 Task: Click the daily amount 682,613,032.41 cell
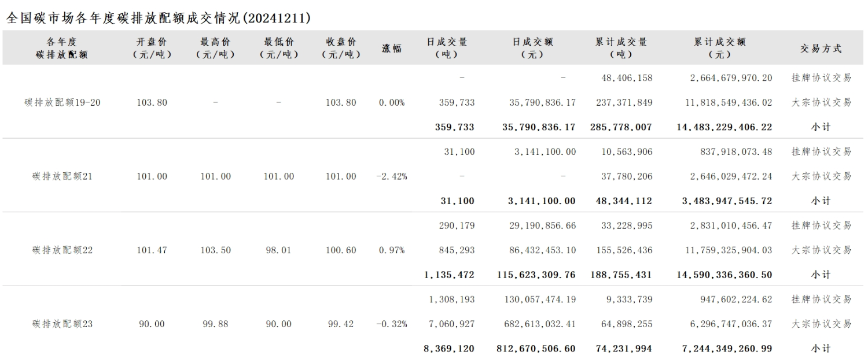click(536, 324)
